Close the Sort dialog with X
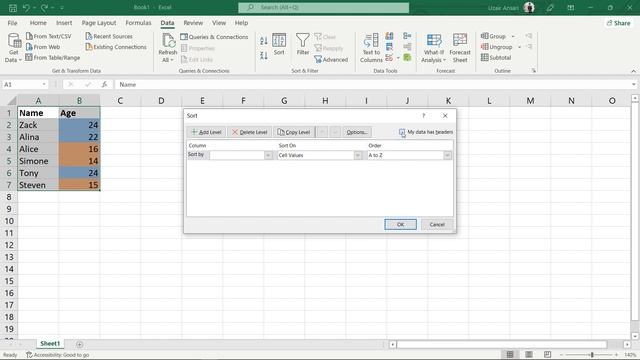 [x=445, y=116]
